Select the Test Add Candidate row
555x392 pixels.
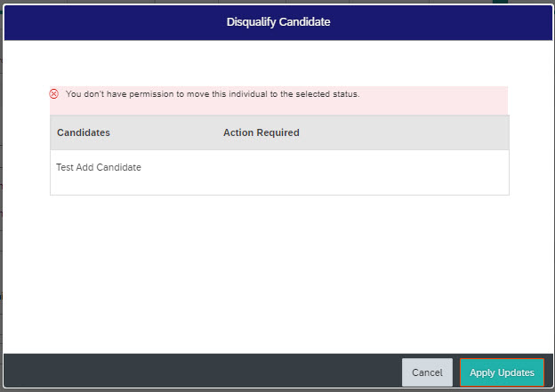279,172
